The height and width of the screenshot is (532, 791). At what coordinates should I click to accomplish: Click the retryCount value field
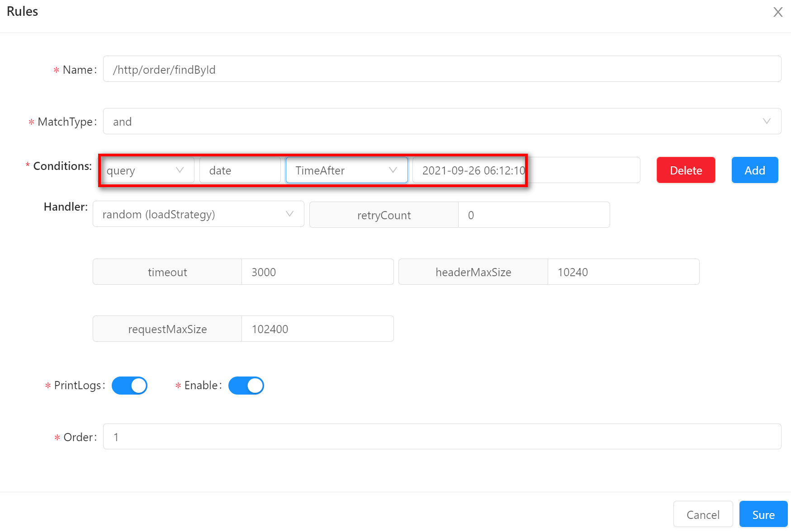tap(533, 215)
